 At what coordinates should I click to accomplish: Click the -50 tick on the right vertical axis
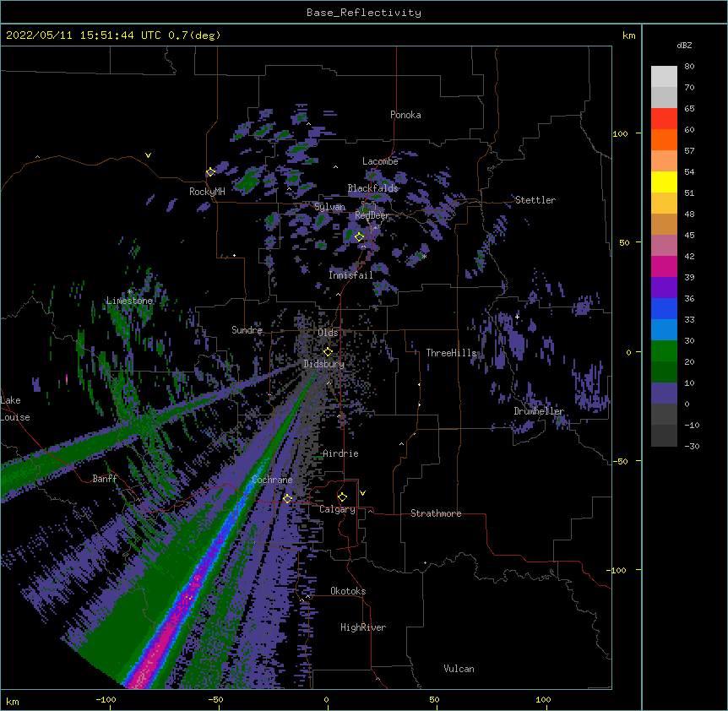pos(620,461)
